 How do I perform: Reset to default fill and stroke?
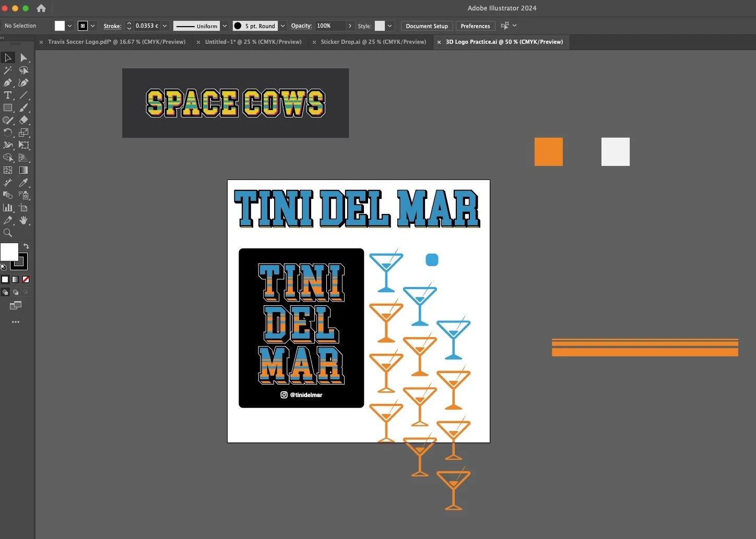[4, 267]
